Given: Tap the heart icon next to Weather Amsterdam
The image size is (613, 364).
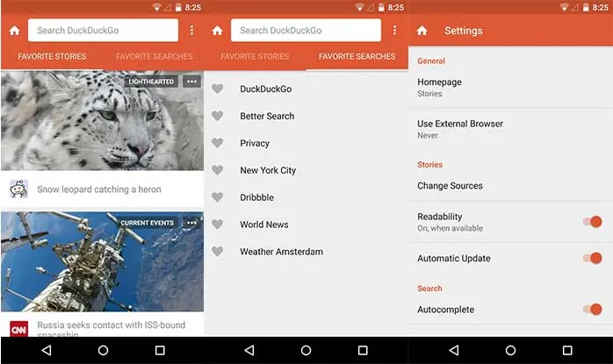Looking at the screenshot, I should (x=218, y=252).
